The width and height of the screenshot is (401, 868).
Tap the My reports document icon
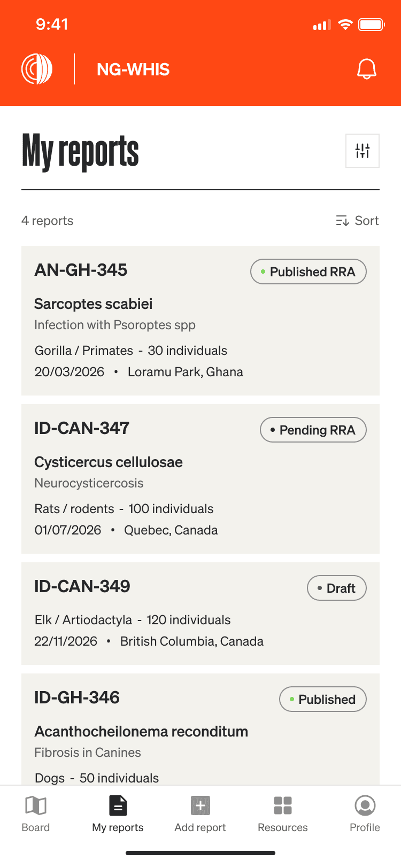(118, 805)
